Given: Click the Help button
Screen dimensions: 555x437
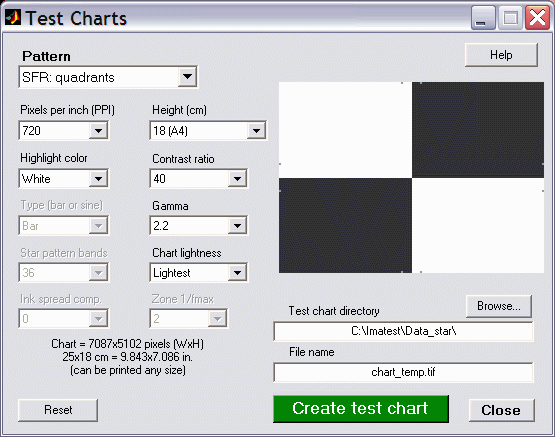Looking at the screenshot, I should pos(501,55).
